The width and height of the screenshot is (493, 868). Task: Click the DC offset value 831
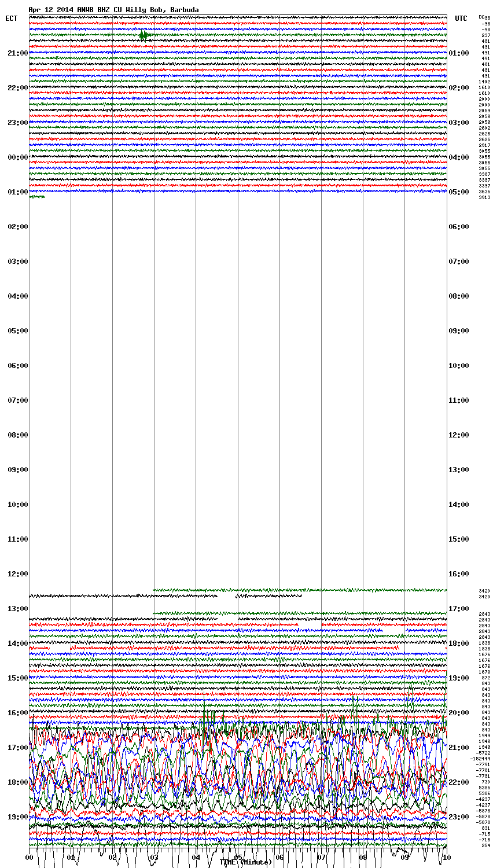click(486, 828)
